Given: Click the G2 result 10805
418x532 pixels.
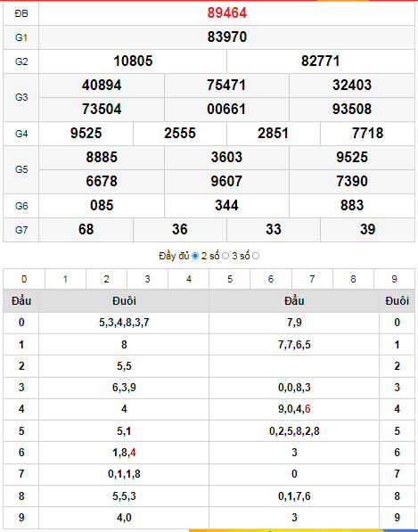Looking at the screenshot, I should [133, 61].
